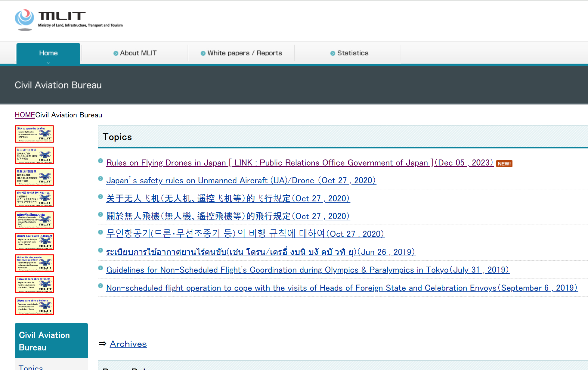
Task: Click the NEW! badge icon
Action: 504,163
